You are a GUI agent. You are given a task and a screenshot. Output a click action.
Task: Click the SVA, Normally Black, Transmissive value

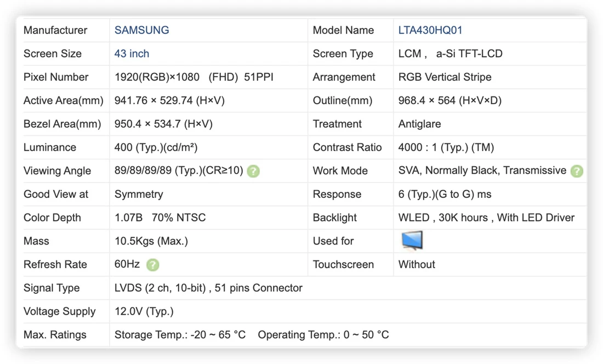point(482,170)
